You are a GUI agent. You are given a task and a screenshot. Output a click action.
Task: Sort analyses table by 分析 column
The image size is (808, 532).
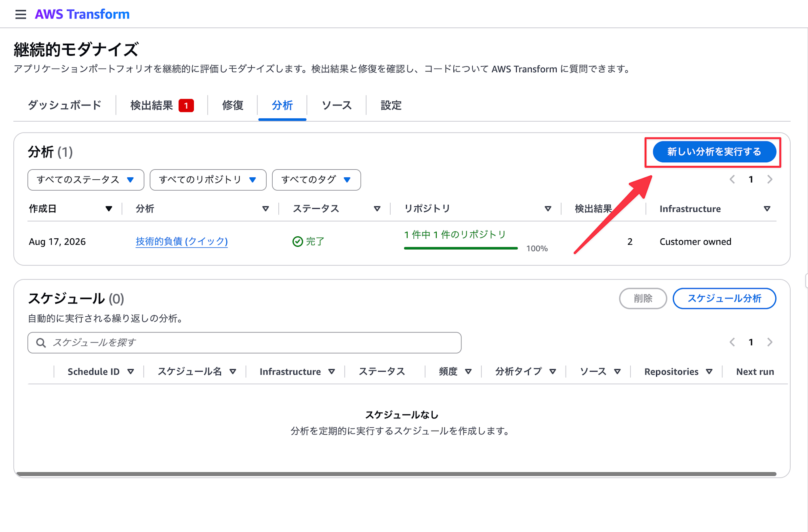pyautogui.click(x=265, y=209)
